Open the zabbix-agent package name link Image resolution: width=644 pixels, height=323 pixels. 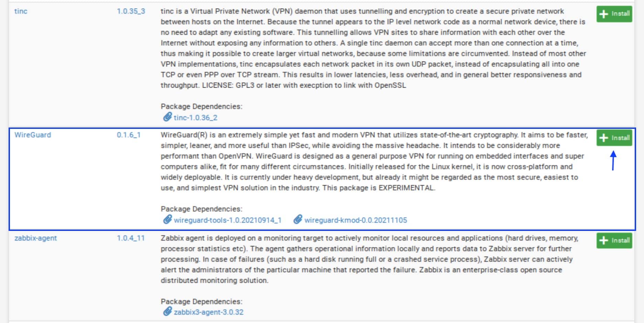[35, 238]
